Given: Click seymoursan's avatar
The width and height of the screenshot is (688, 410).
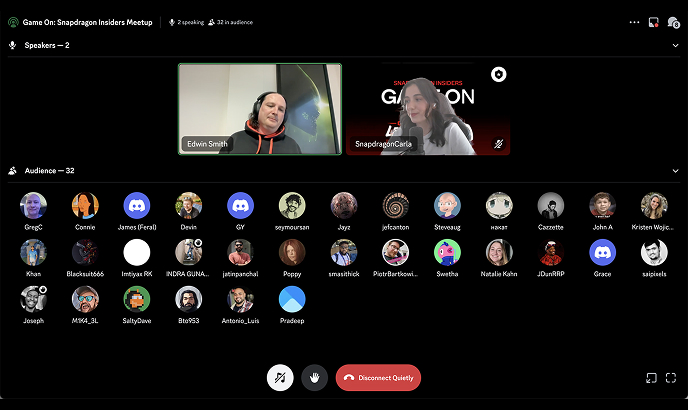Looking at the screenshot, I should point(292,205).
